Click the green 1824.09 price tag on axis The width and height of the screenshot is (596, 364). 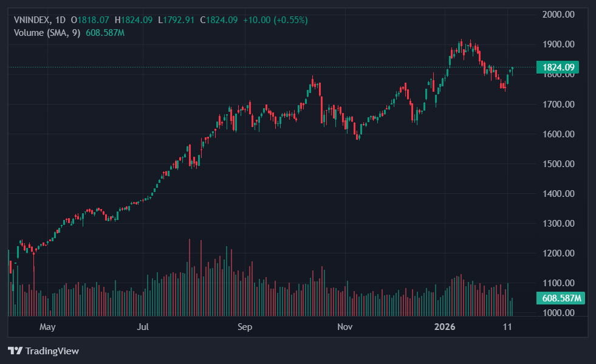557,67
